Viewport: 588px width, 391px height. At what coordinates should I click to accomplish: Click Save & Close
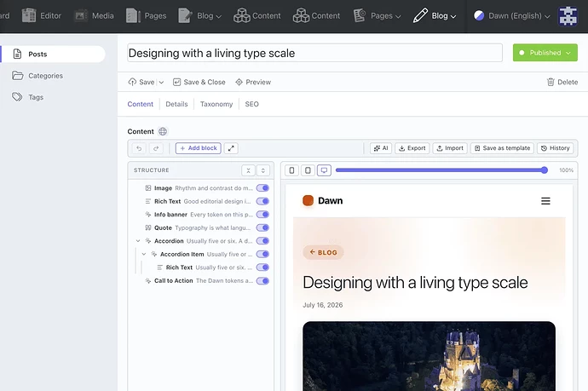coord(199,82)
